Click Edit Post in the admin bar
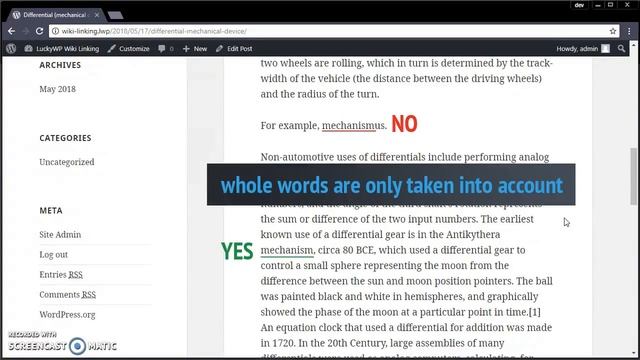Image resolution: width=640 pixels, height=360 pixels. click(x=234, y=49)
